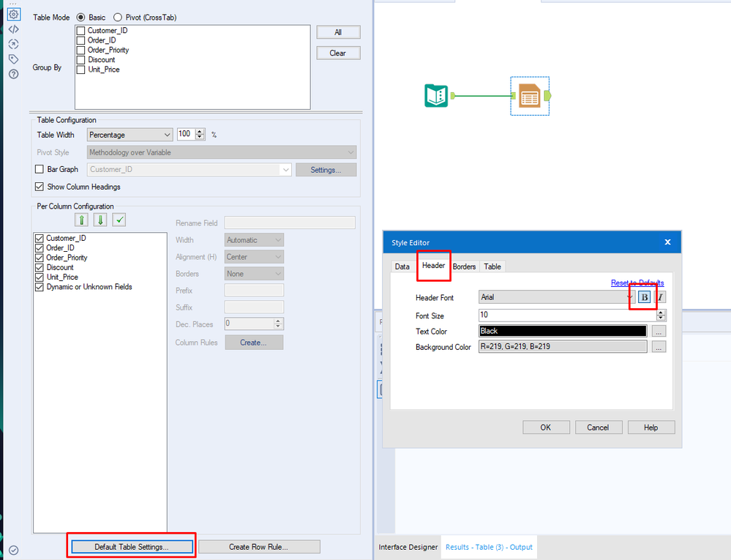Viewport: 731px width, 560px height.
Task: Select the Input Data book tool on canvas
Action: click(436, 96)
